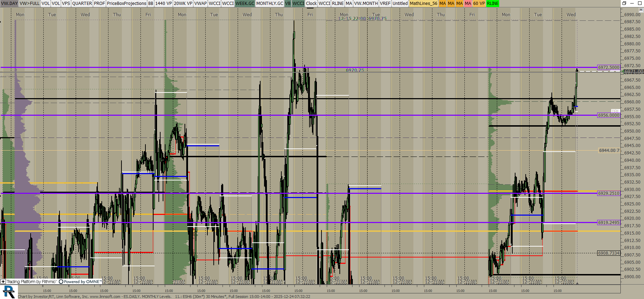Toggle the WEEK.GC indicator button
This screenshot has height=299, width=644.
(x=245, y=3)
